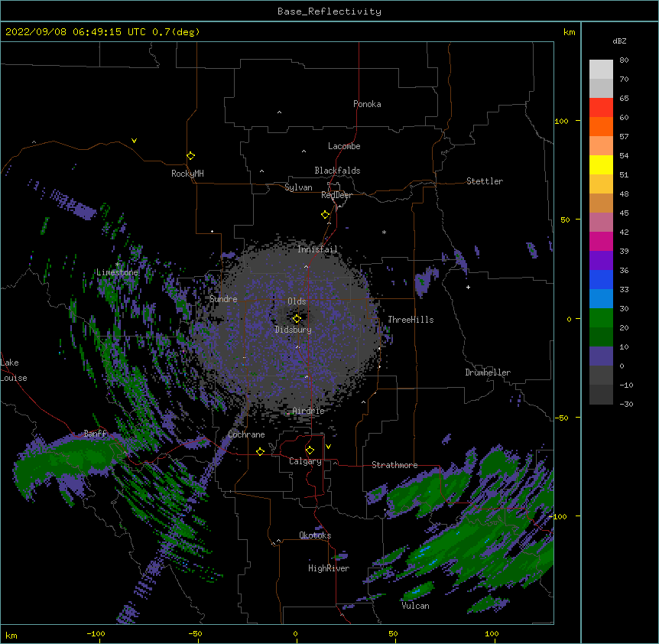Select the orange 57-60 dBZ legend swatch
Screen dimensions: 659x644
point(601,126)
